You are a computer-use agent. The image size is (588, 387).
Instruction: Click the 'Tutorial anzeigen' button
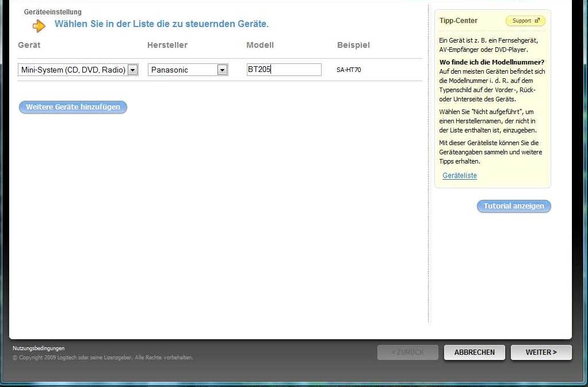click(x=514, y=206)
